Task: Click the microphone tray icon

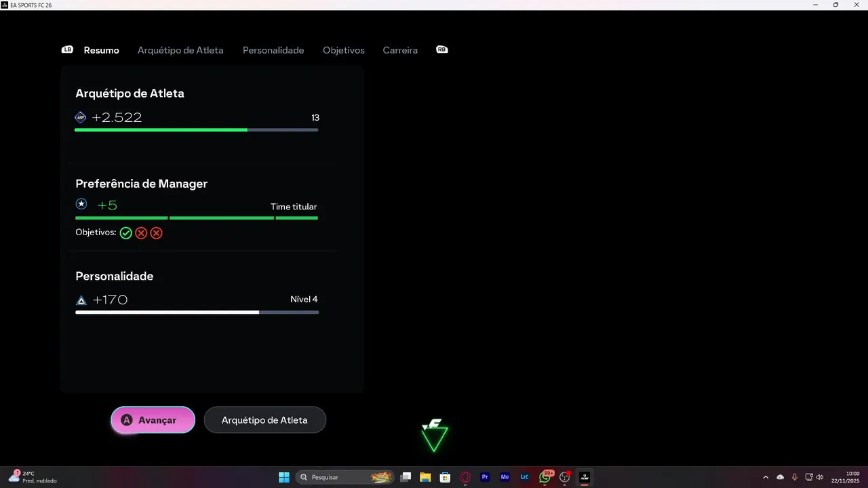Action: click(795, 477)
